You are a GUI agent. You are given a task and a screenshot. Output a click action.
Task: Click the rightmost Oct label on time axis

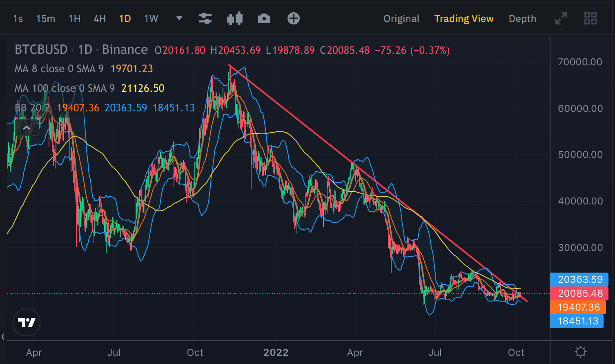pos(516,353)
